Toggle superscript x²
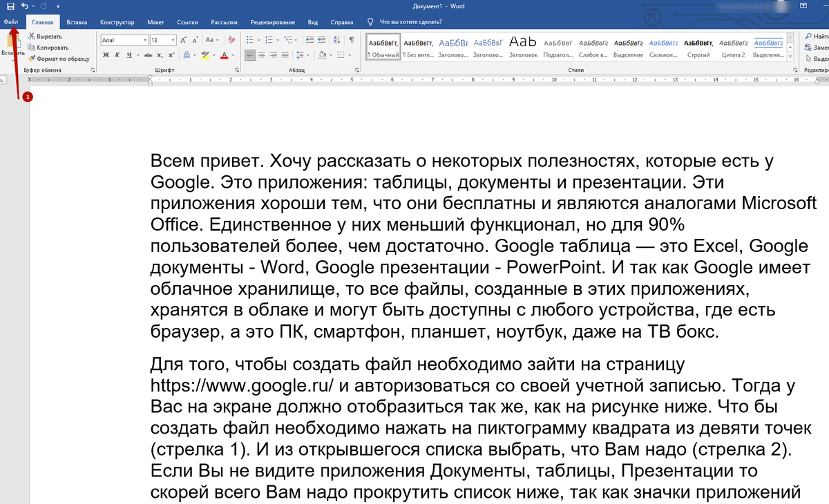829x504 pixels. pyautogui.click(x=171, y=55)
